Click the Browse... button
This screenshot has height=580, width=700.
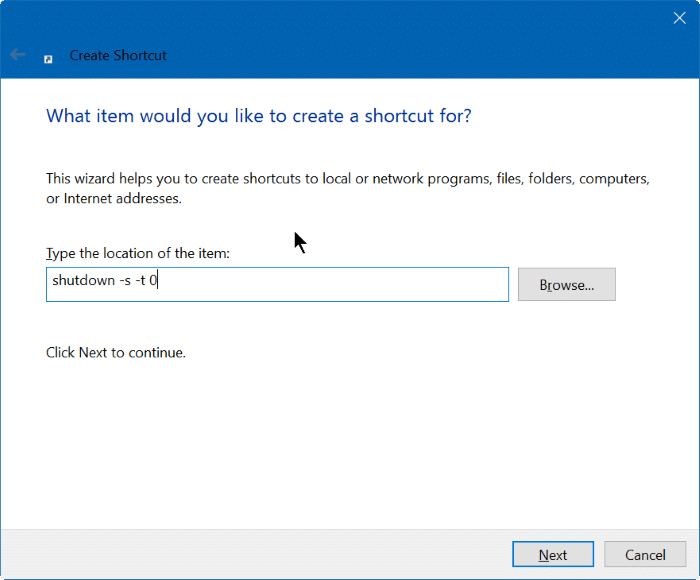pos(567,284)
